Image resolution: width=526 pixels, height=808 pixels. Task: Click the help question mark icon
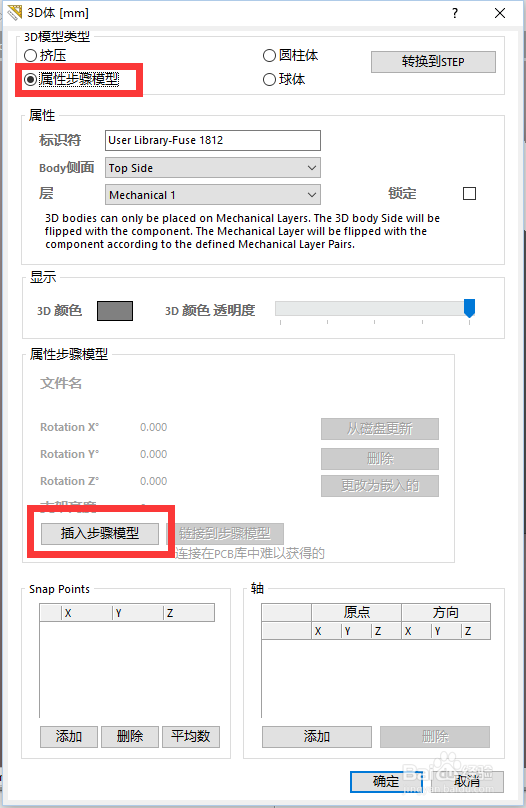454,13
